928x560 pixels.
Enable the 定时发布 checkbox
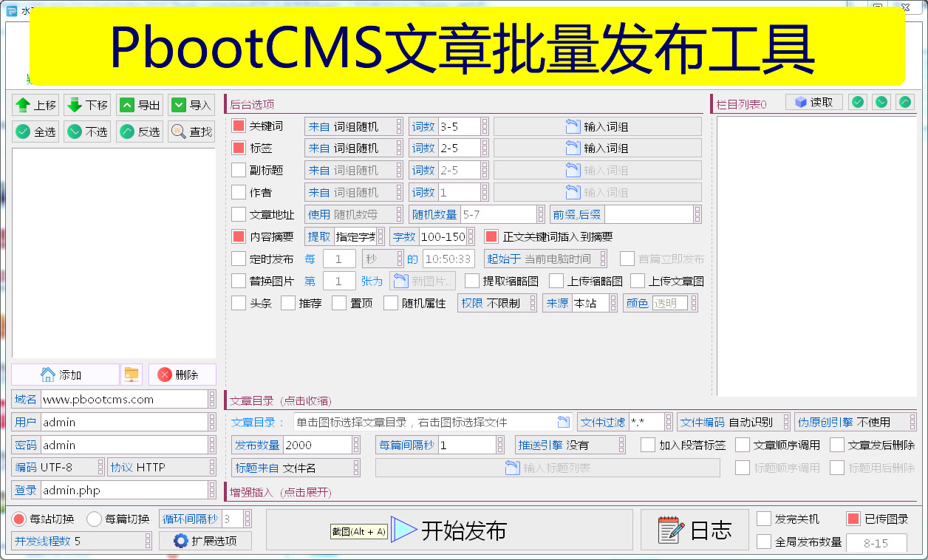[x=239, y=258]
